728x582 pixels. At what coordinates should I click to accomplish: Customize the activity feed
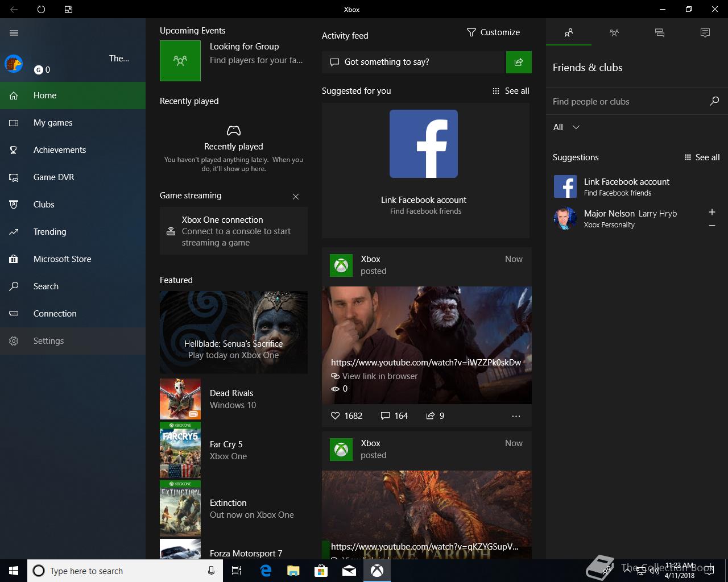tap(494, 32)
